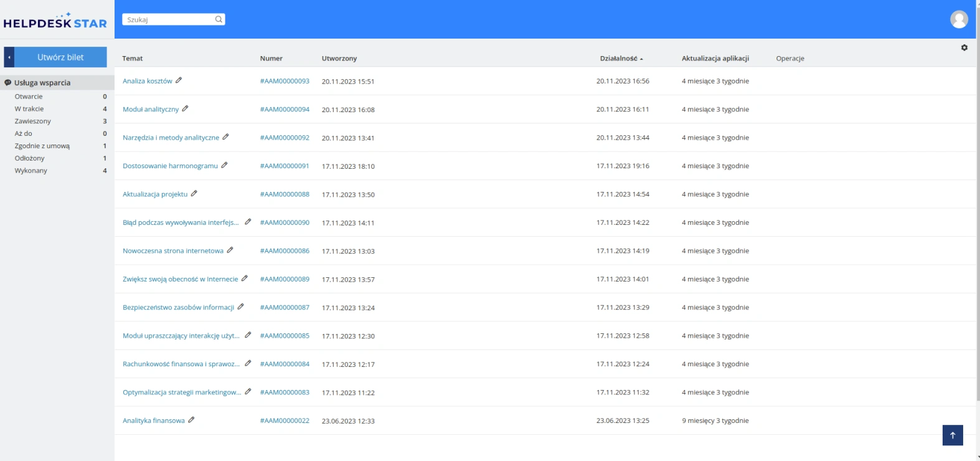The height and width of the screenshot is (461, 980).
Task: Click edit pencil beside Aktualizacja projektu
Action: coord(194,194)
